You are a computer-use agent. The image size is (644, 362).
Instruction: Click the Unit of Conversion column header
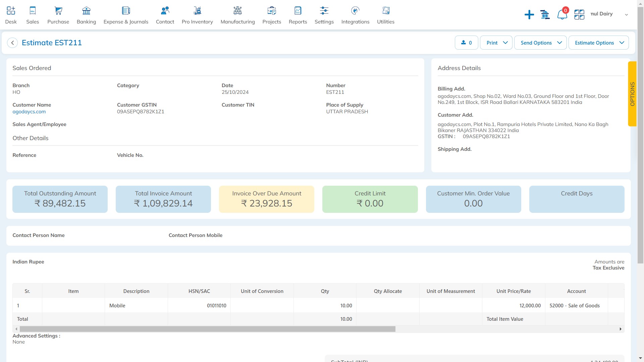pos(262,291)
